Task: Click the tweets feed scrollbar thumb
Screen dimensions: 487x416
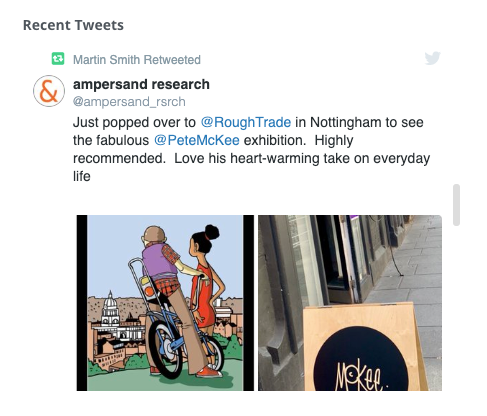Action: point(456,205)
